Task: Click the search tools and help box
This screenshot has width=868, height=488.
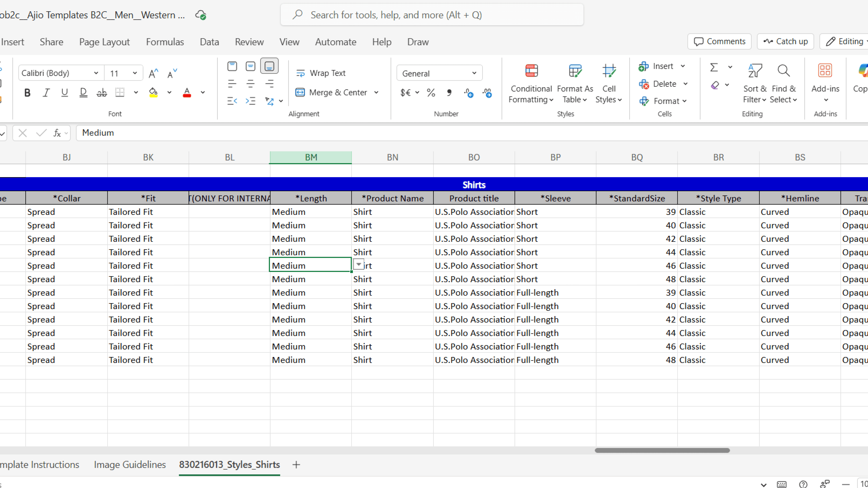Action: (432, 15)
